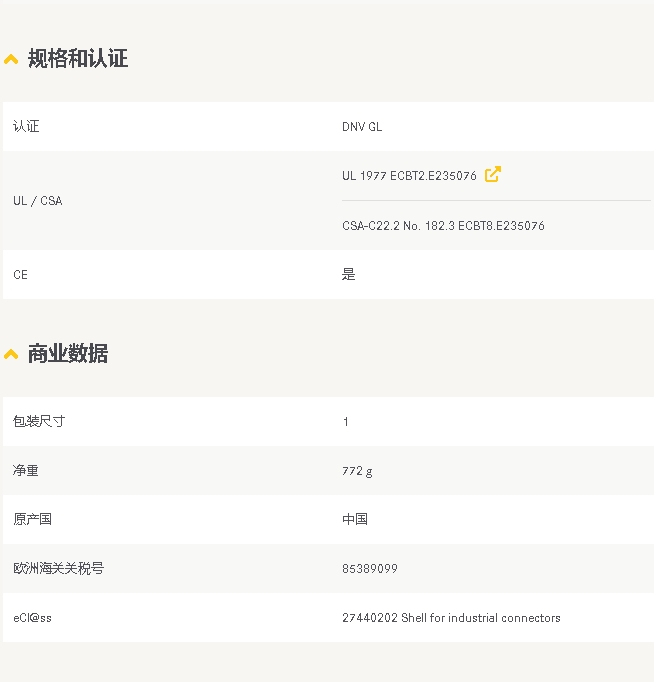Viewport: 654px width, 682px height.
Task: Click the 规格和认证 section heading
Action: coord(78,58)
